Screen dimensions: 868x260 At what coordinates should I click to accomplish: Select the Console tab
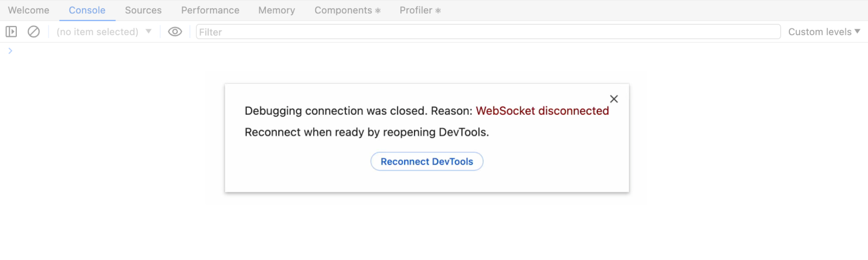(x=87, y=10)
